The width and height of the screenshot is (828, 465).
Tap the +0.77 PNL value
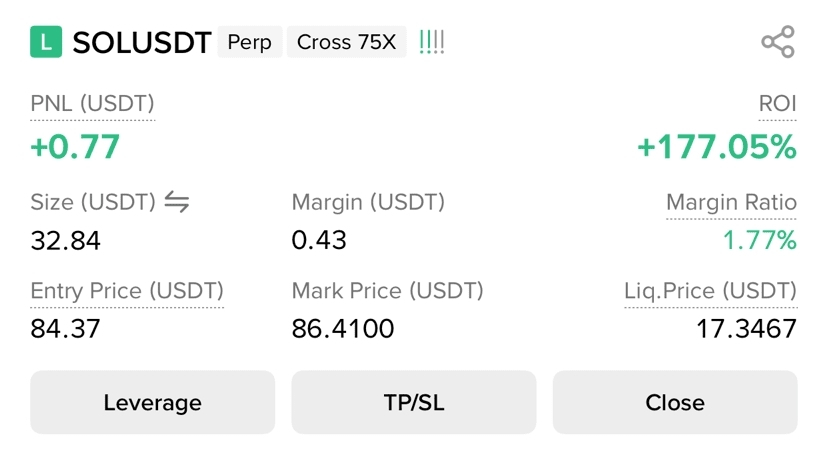[75, 148]
